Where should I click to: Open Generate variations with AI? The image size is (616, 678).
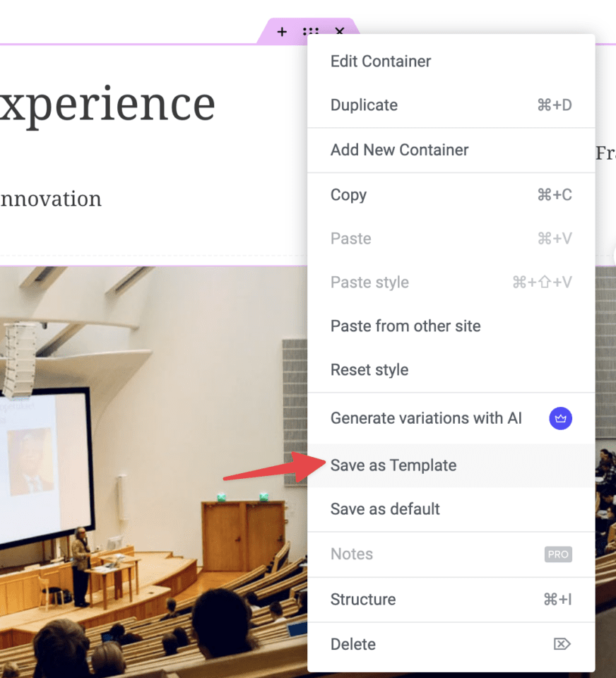point(426,418)
